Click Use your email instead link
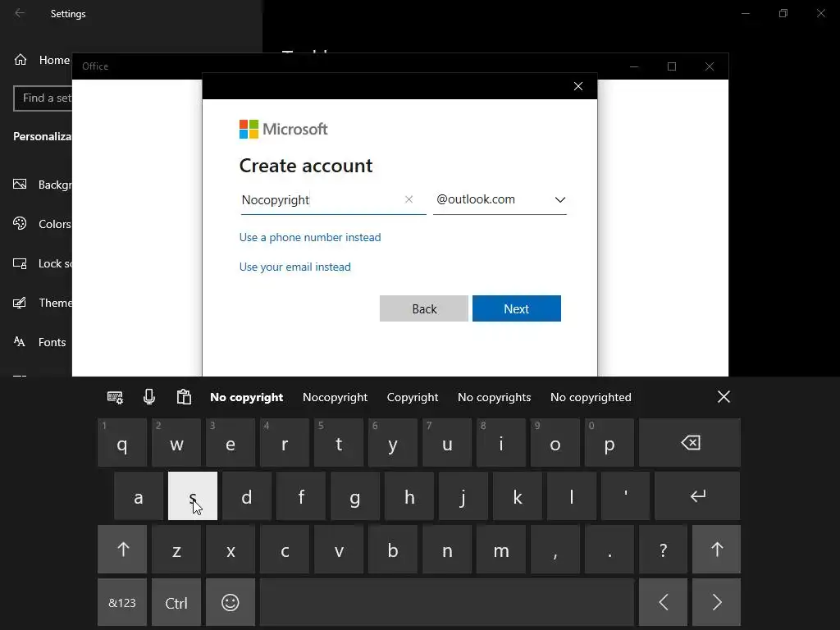840x630 pixels. pos(295,267)
